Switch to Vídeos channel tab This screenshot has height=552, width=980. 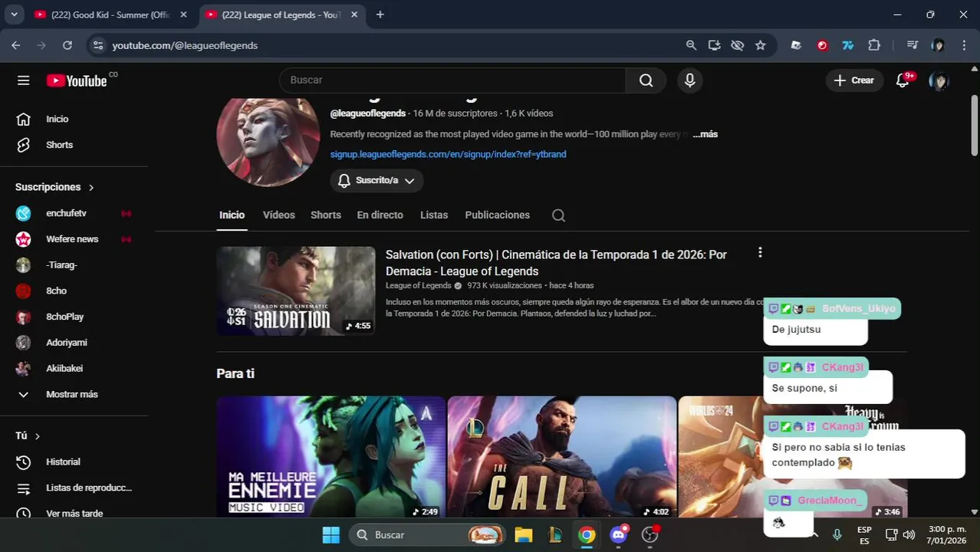pyautogui.click(x=278, y=215)
